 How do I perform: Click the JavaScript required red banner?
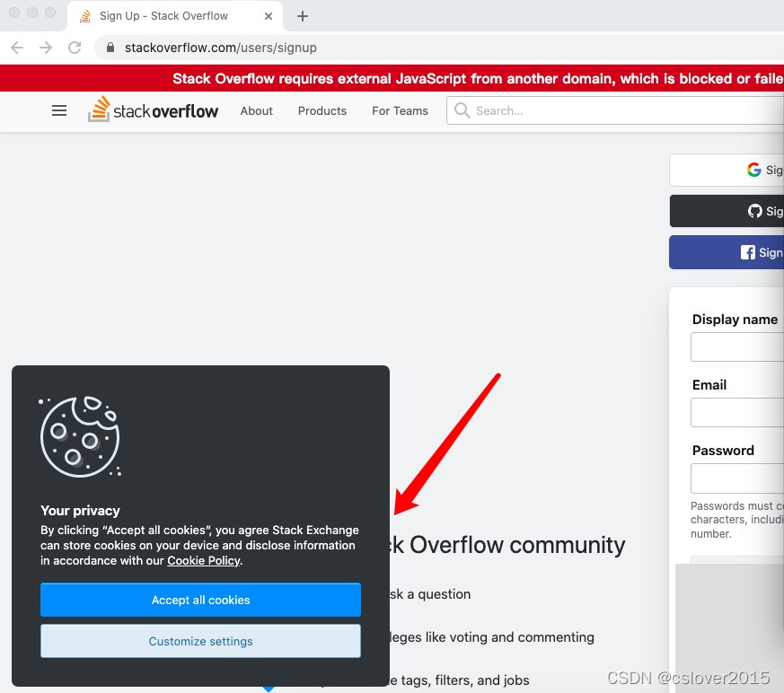point(392,78)
